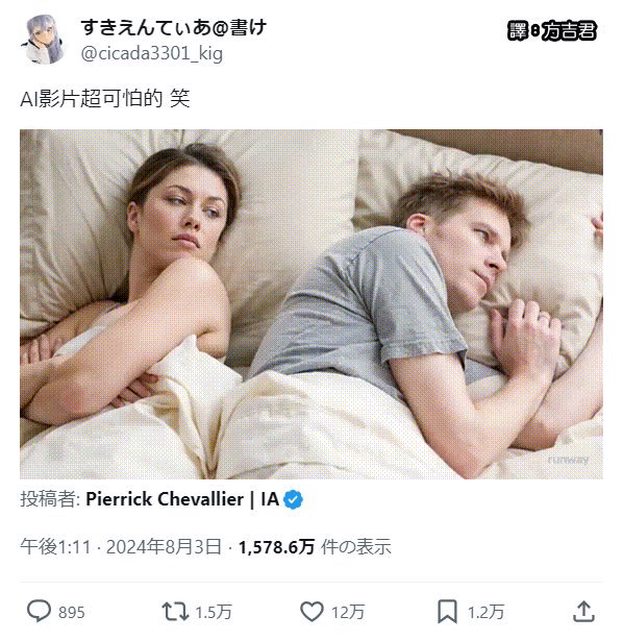Image resolution: width=623 pixels, height=641 pixels.
Task: Click the blue verified badge icon
Action: [293, 500]
